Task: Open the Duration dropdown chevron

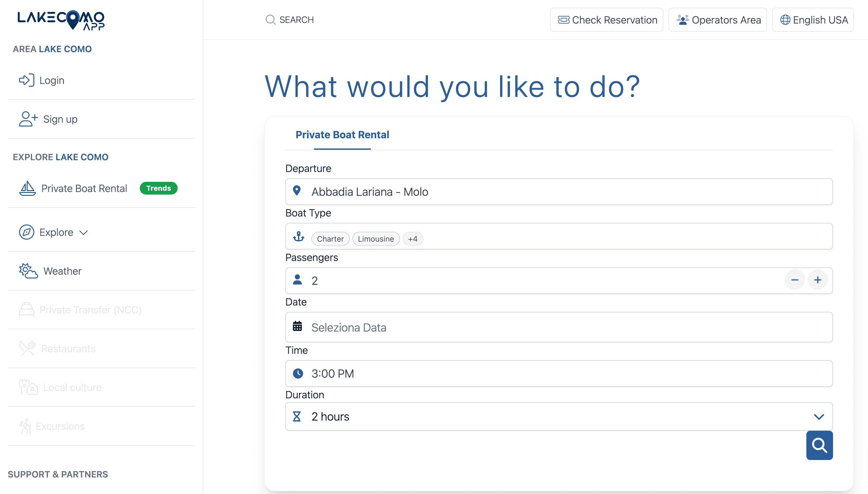Action: pos(818,417)
